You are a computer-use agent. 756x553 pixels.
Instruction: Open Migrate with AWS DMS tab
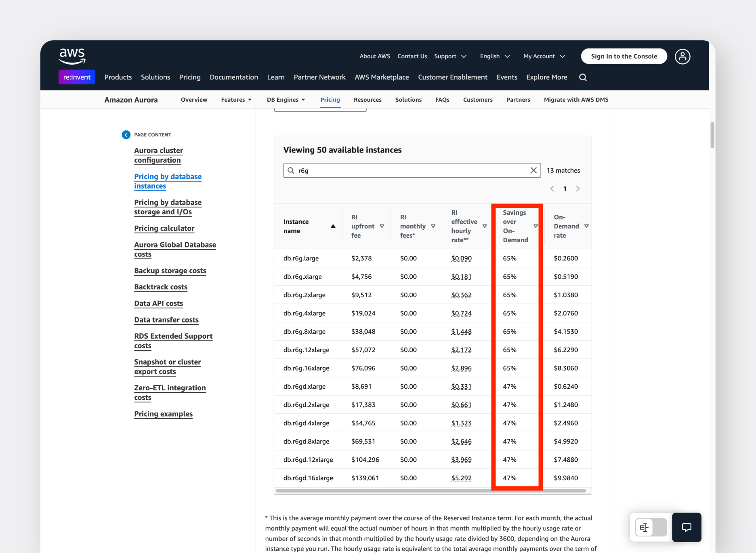click(576, 100)
